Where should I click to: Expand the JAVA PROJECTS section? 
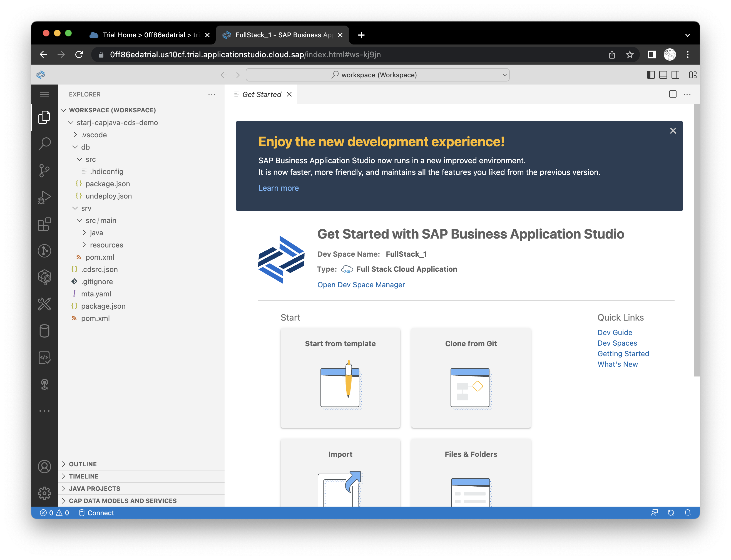click(94, 488)
